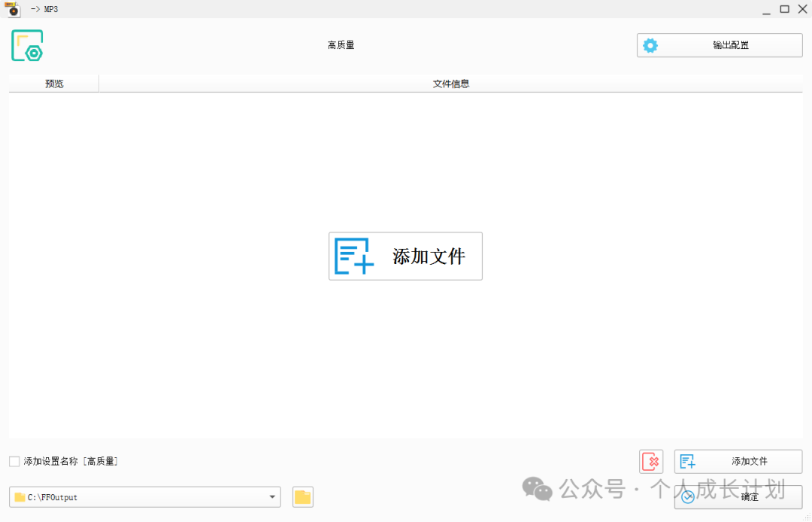Maximize the MP3 window
The image size is (812, 522).
click(784, 9)
